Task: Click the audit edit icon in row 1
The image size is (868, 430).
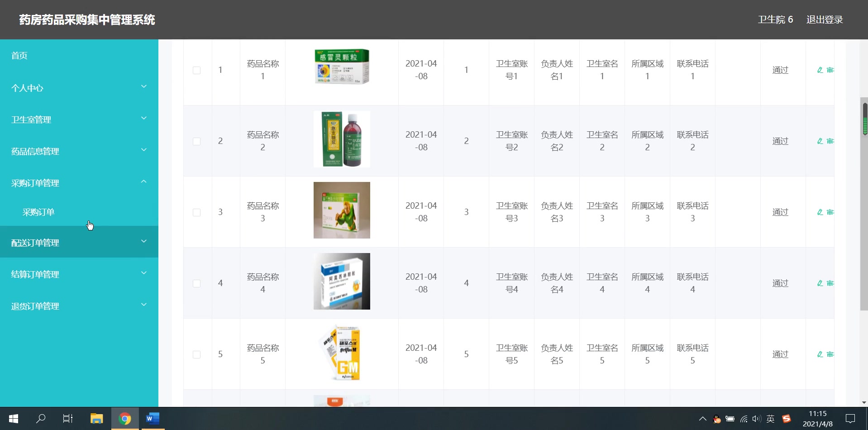Action: [820, 70]
